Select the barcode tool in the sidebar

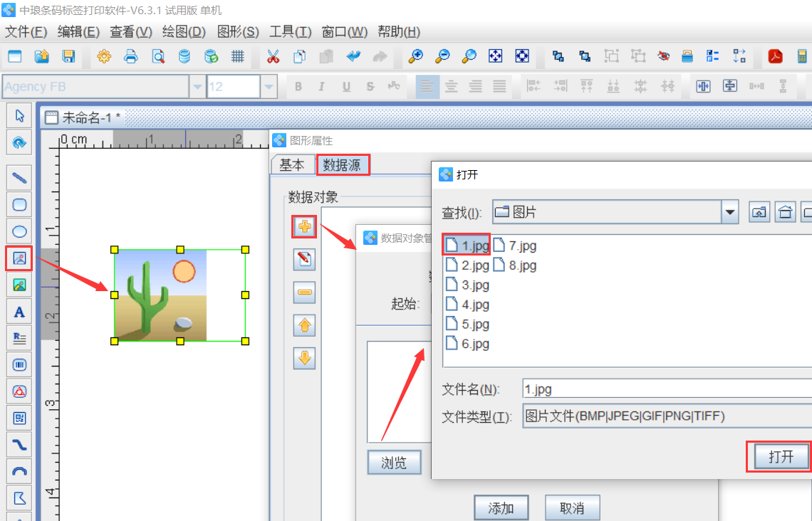pos(19,364)
